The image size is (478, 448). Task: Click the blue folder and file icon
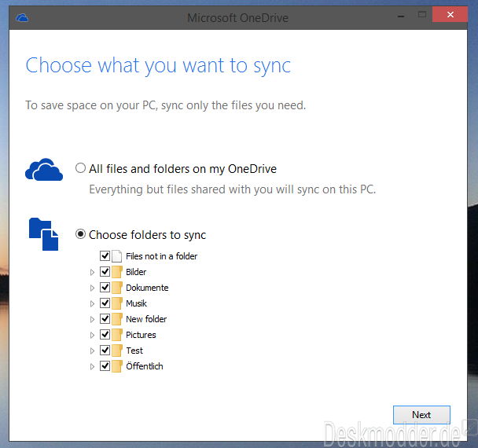43,234
